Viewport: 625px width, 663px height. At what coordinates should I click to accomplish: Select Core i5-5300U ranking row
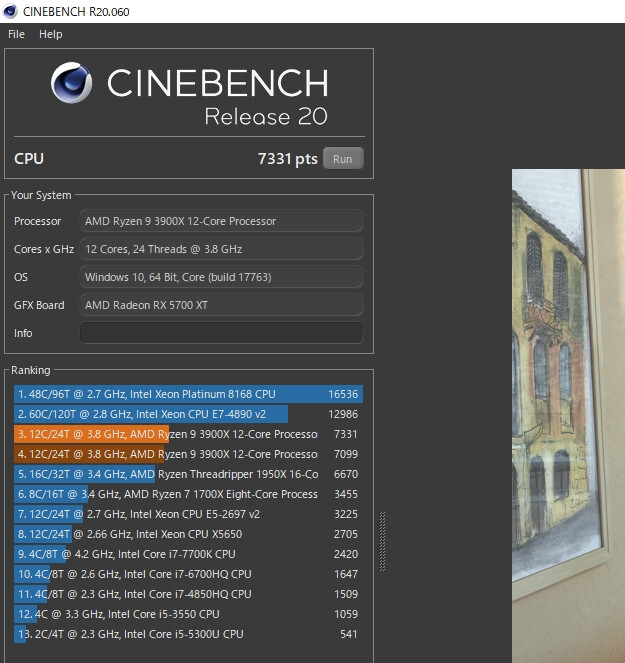(x=188, y=634)
